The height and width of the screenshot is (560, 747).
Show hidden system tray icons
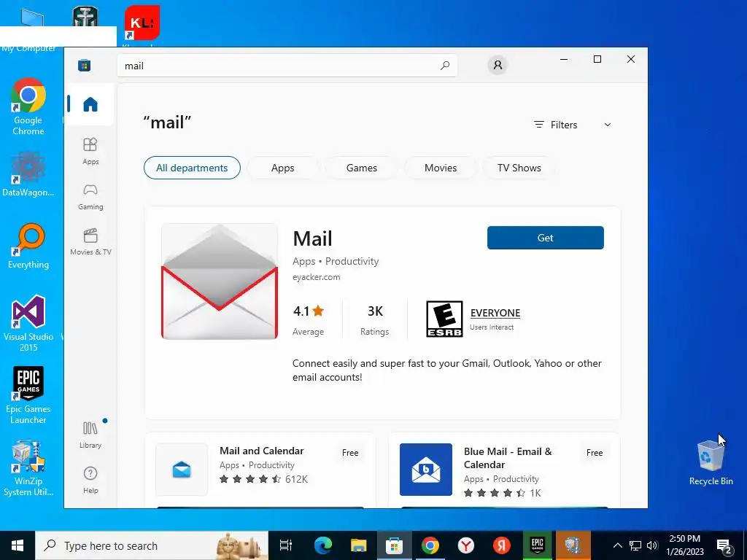point(617,545)
